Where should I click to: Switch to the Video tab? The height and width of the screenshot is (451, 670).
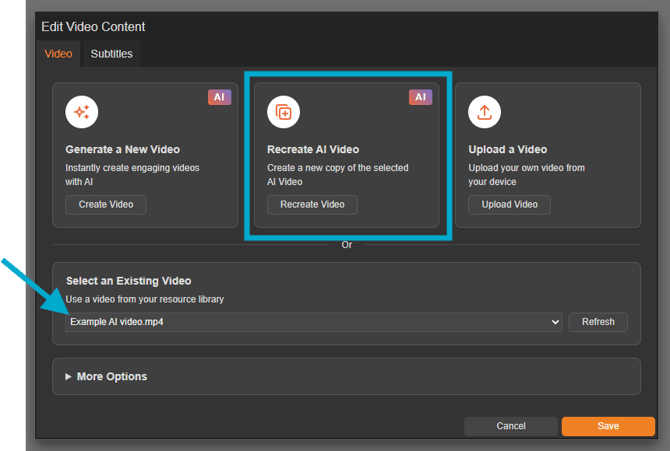tap(59, 54)
